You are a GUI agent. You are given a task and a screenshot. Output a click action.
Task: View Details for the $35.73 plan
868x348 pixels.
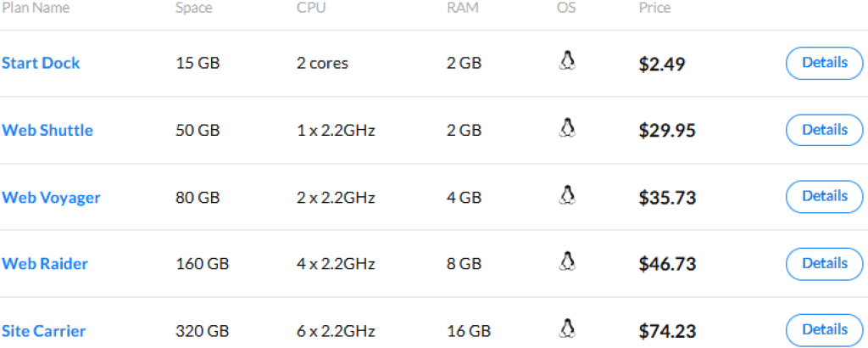point(825,196)
